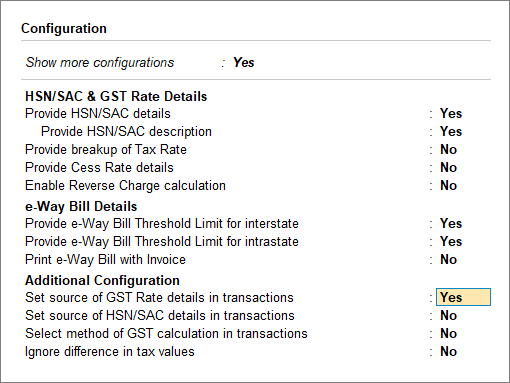510x383 pixels.
Task: Toggle Provide HSN/SAC description Yes value
Action: click(451, 131)
